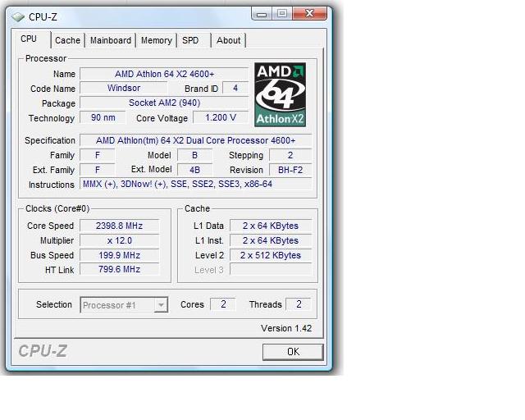Open the About tab
This screenshot has width=525, height=420.
coord(228,40)
